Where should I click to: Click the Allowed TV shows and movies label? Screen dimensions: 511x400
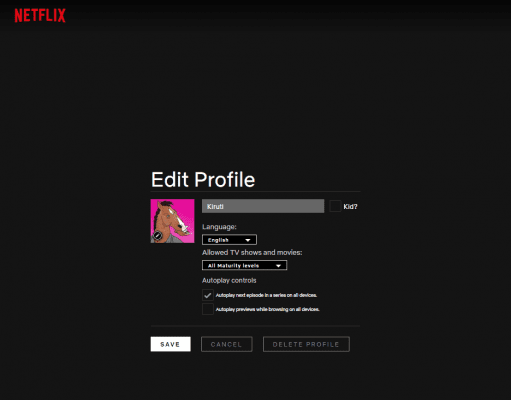[252, 252]
